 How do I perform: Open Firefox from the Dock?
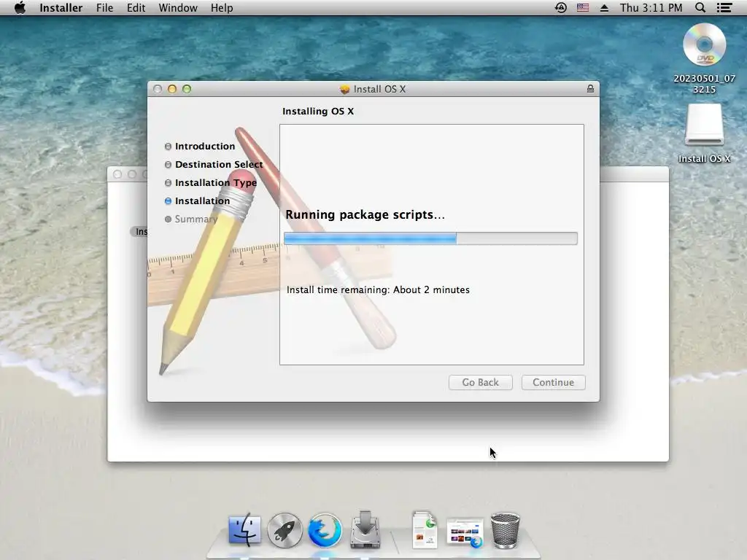point(325,530)
